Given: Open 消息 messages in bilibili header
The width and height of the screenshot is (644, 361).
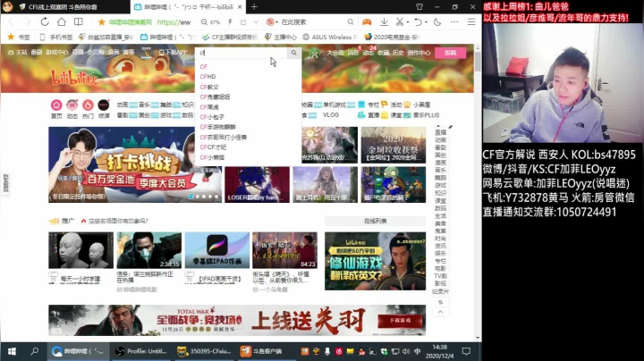Looking at the screenshot, I should click(x=352, y=53).
